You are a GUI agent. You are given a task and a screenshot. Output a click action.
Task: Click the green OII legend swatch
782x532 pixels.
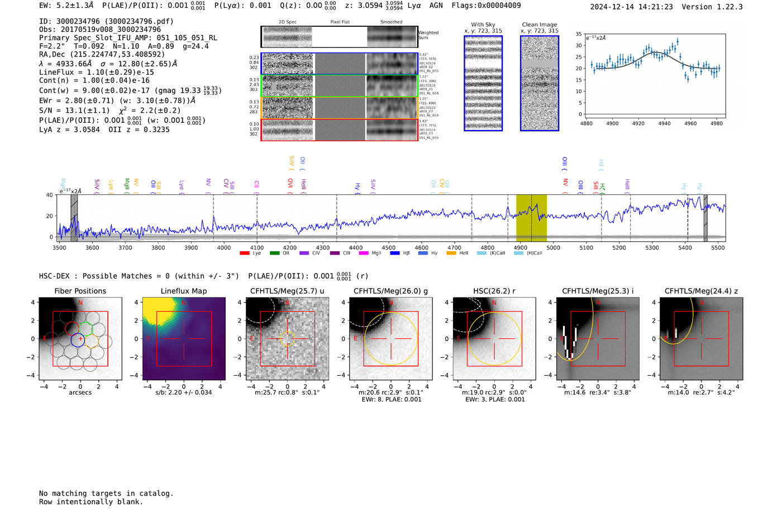(275, 253)
